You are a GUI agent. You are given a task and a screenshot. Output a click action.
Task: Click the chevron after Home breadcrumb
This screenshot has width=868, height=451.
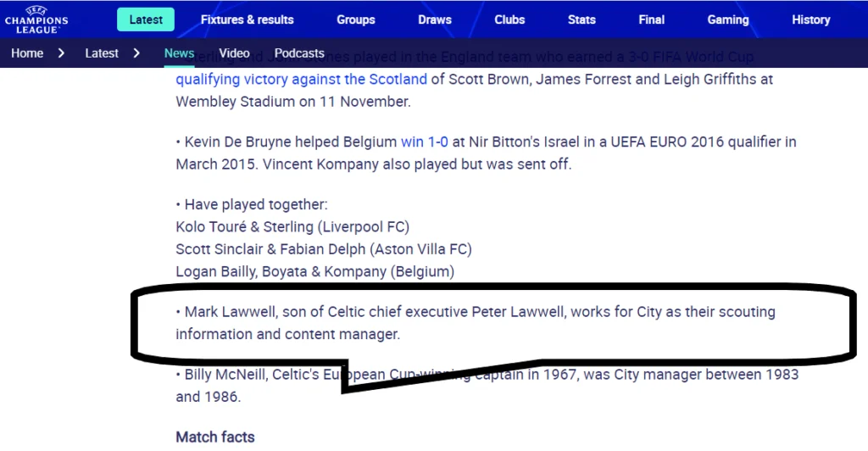coord(61,53)
